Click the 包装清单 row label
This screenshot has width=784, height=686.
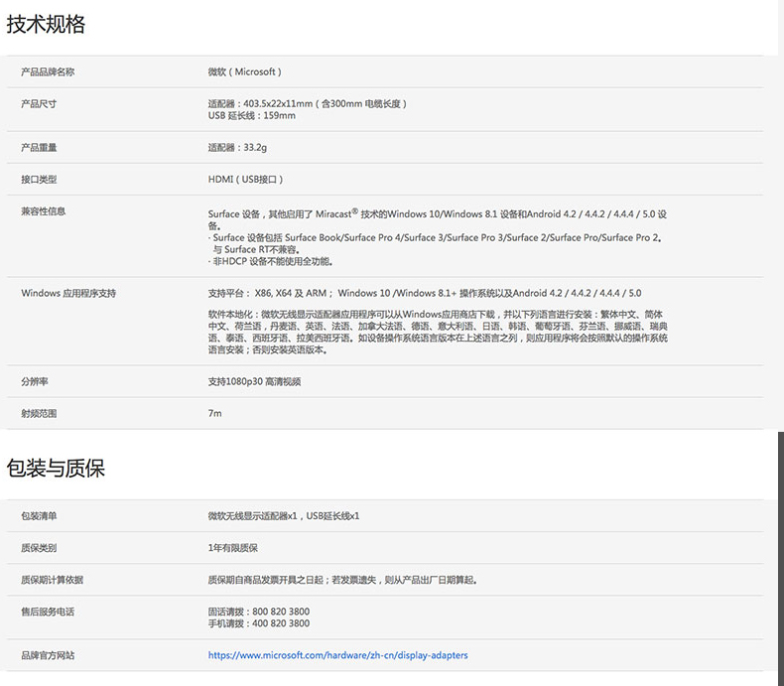tap(39, 515)
